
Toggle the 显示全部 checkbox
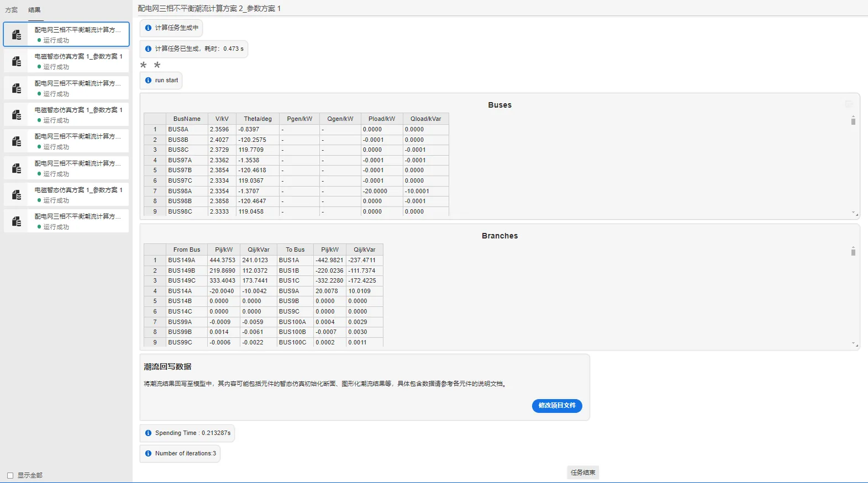(10, 475)
